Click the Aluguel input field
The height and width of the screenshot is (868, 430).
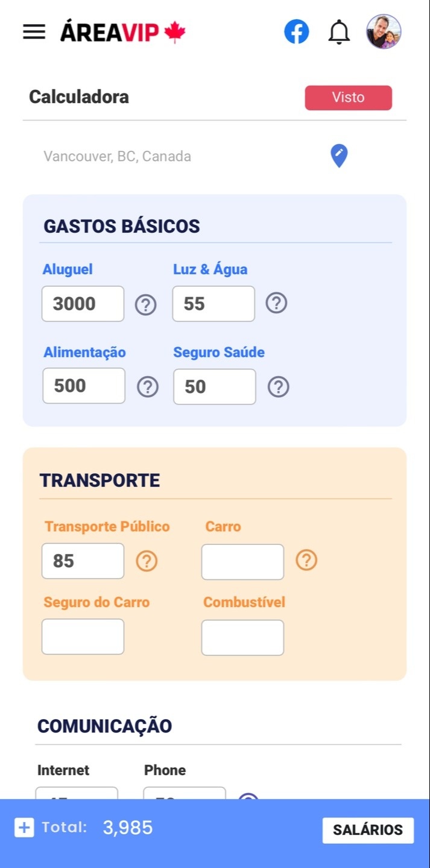click(x=83, y=304)
